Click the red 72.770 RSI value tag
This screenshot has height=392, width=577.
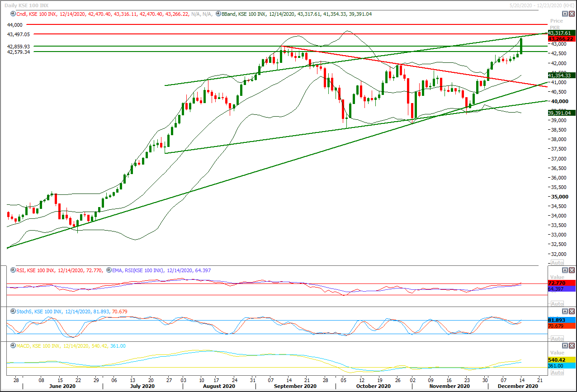click(x=561, y=283)
